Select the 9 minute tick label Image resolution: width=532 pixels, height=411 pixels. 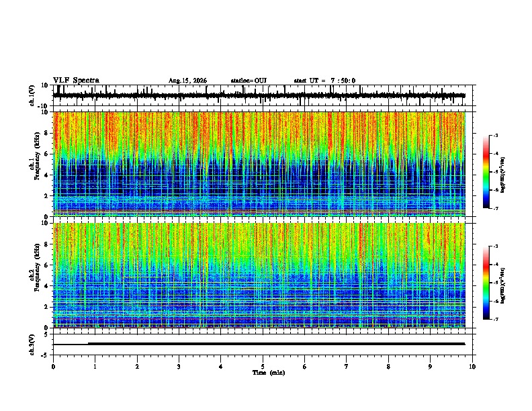coord(430,367)
